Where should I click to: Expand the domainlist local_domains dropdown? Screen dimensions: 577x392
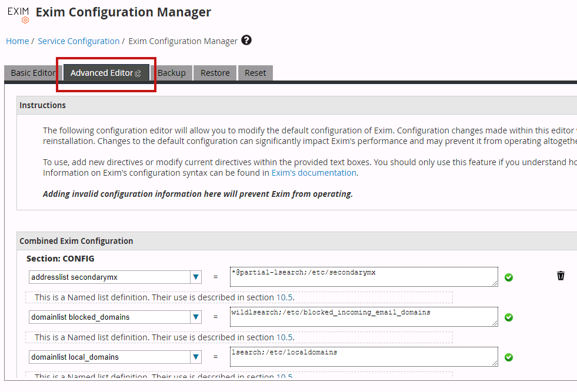[x=196, y=357]
